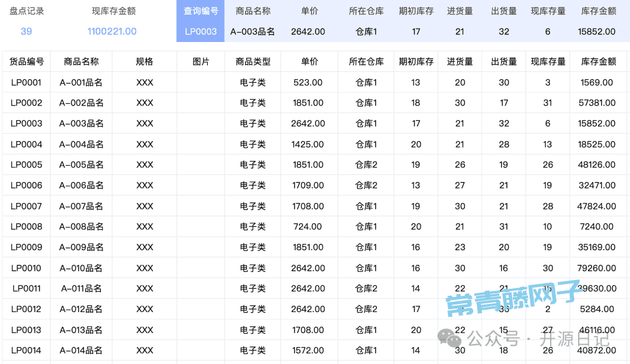Click stock amount 5284.00
This screenshot has height=364, width=630.
(597, 309)
